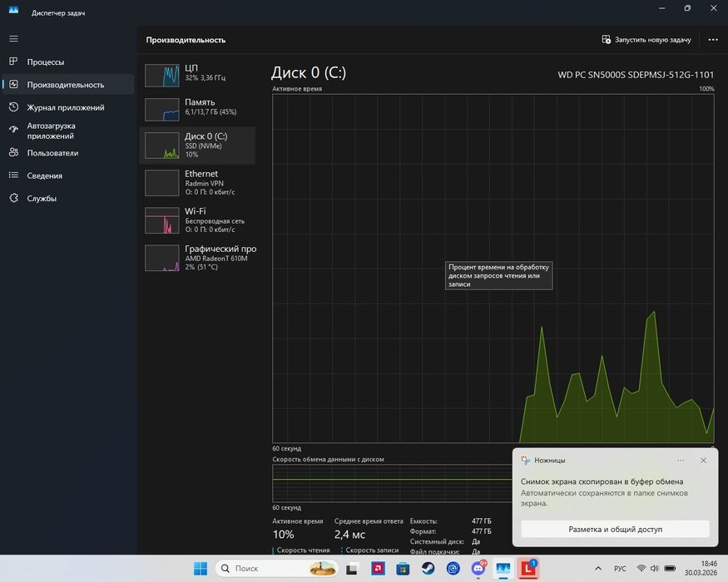Switch input language РУС indicator

tap(620, 568)
